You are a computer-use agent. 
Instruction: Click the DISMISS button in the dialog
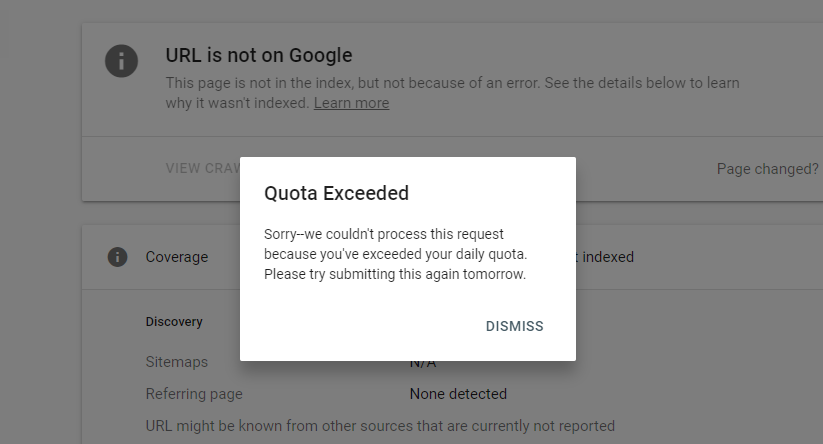point(514,326)
